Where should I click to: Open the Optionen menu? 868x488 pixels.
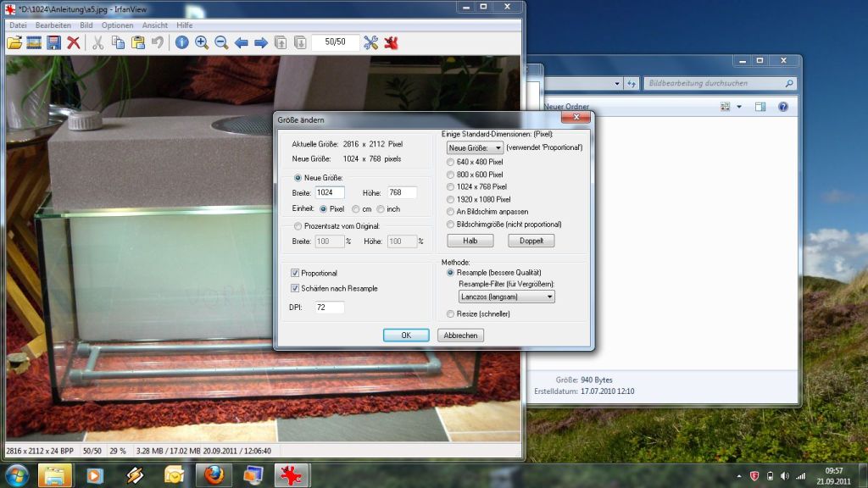click(x=117, y=25)
